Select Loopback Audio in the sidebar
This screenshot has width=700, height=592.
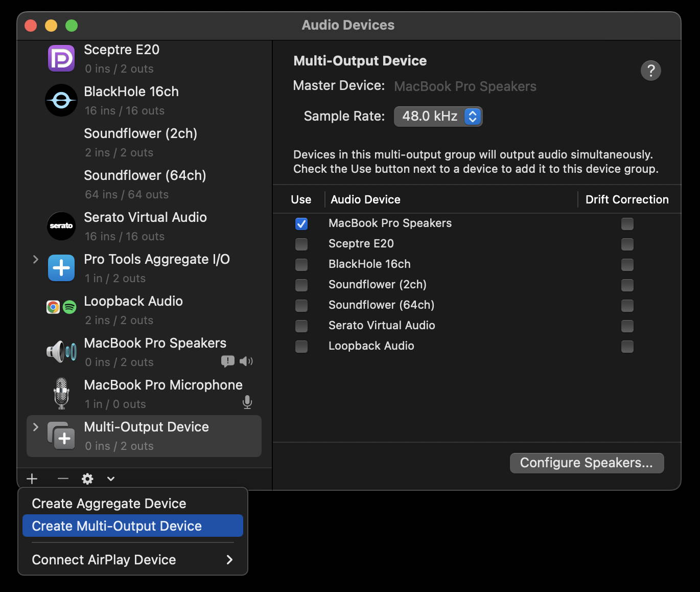click(x=144, y=310)
